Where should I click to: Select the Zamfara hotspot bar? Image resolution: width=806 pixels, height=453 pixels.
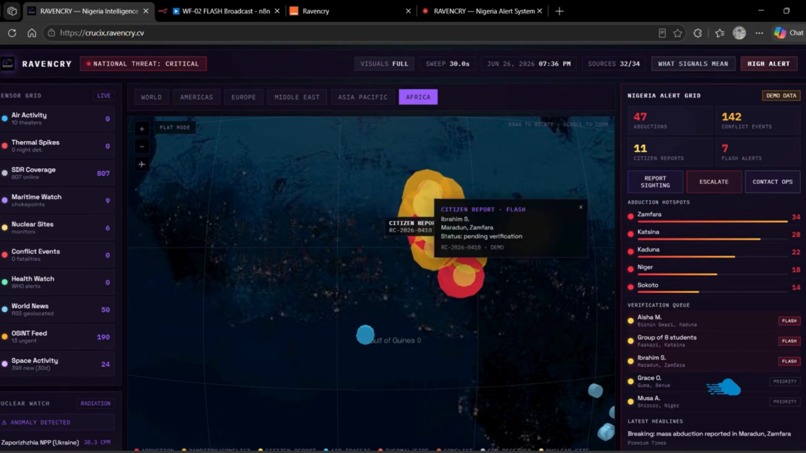713,217
